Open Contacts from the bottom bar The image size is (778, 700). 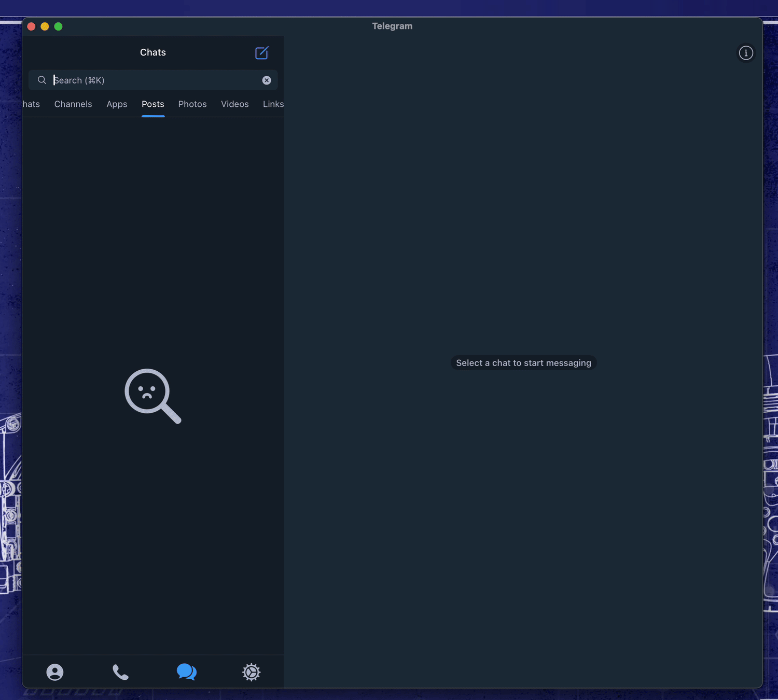pyautogui.click(x=55, y=672)
